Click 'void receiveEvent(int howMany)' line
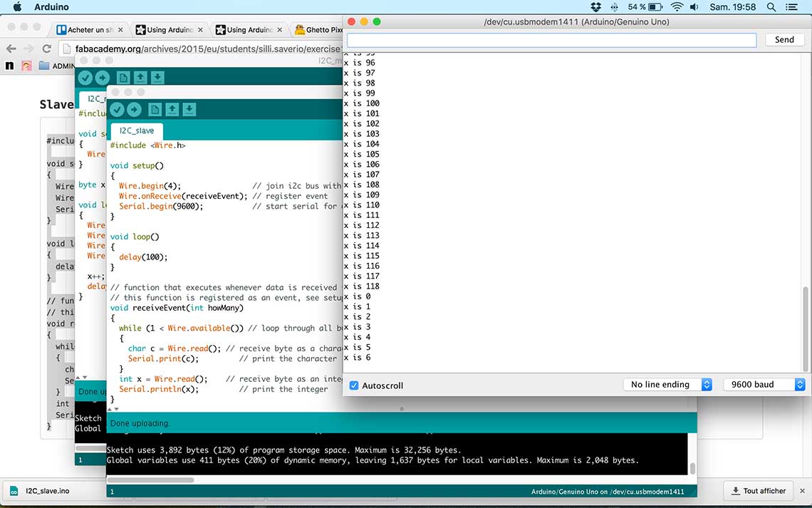This screenshot has height=508, width=812. (177, 308)
